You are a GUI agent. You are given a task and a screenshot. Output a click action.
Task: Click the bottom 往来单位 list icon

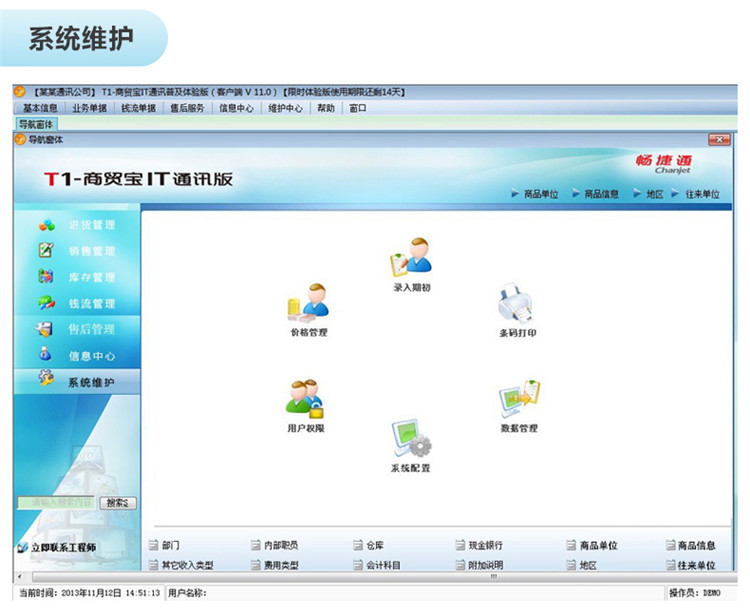[671, 565]
